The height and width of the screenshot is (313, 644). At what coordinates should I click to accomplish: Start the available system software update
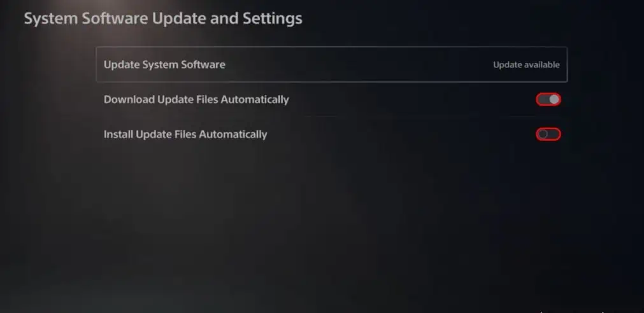click(x=331, y=64)
